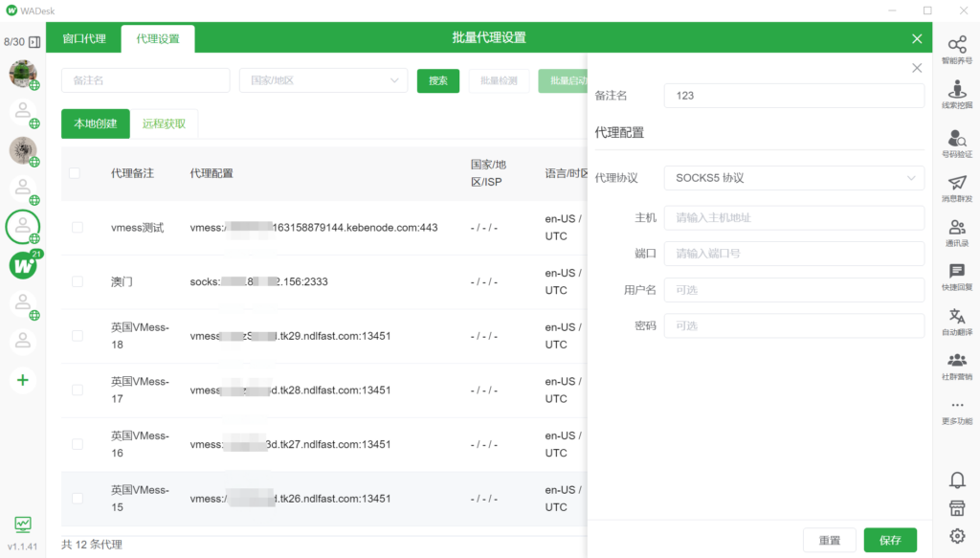
Task: Check the 澳门 proxy row checkbox
Action: click(77, 282)
